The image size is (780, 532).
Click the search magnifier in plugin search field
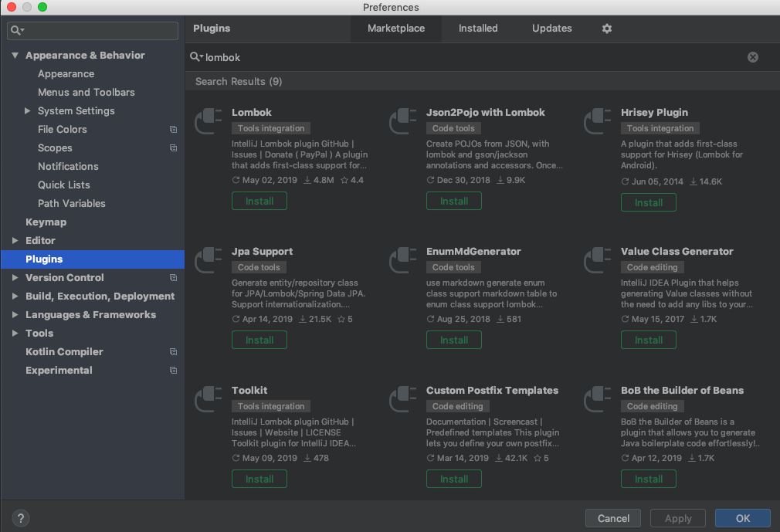(x=196, y=57)
